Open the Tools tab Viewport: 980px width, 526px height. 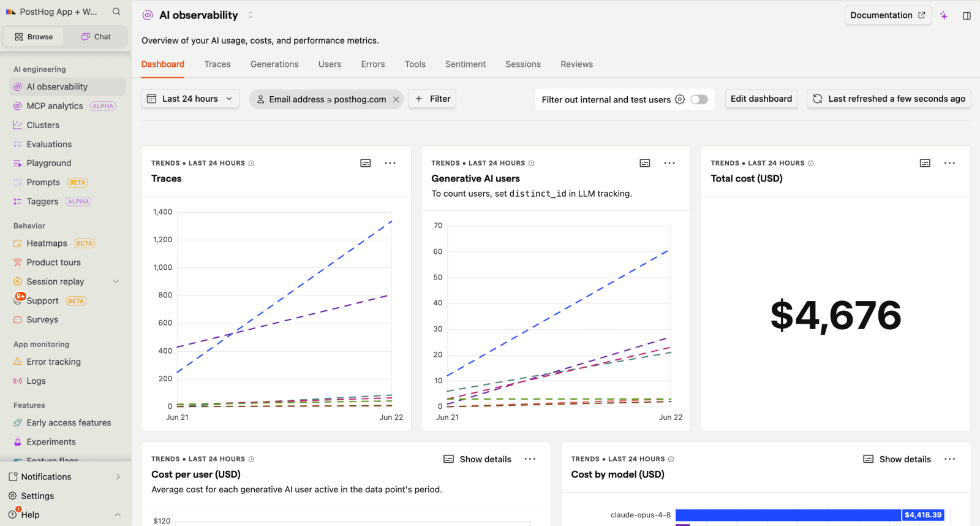tap(415, 64)
